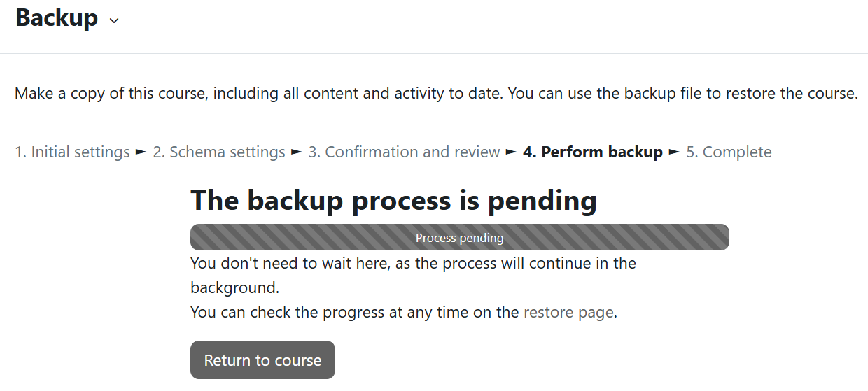868x391 pixels.
Task: Select step 3 Confirmation and review
Action: pos(404,152)
